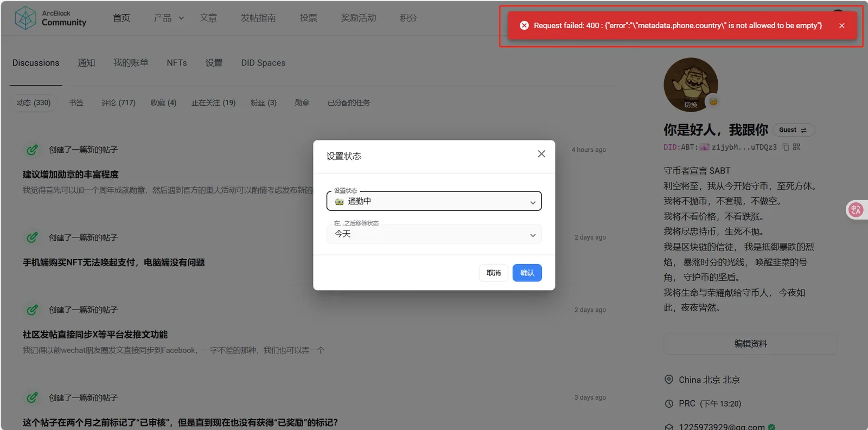
Task: Select the 勋章 filter
Action: click(302, 102)
